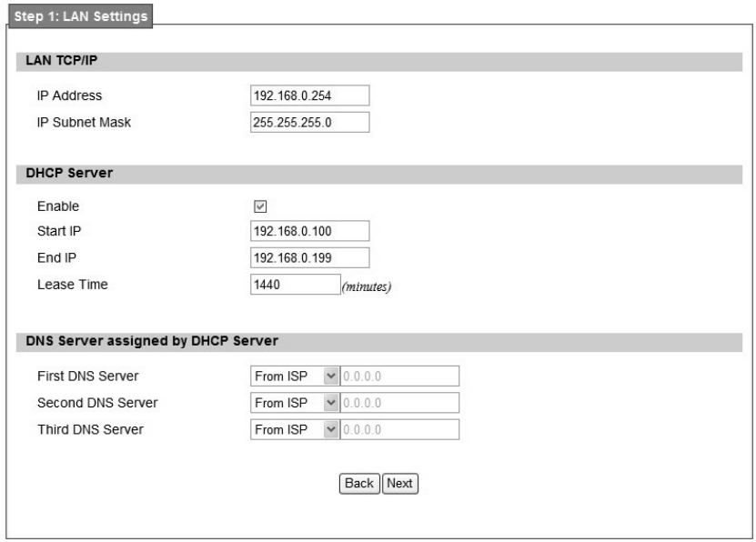Click the Lease Time input field
The height and width of the screenshot is (542, 756).
[x=295, y=285]
